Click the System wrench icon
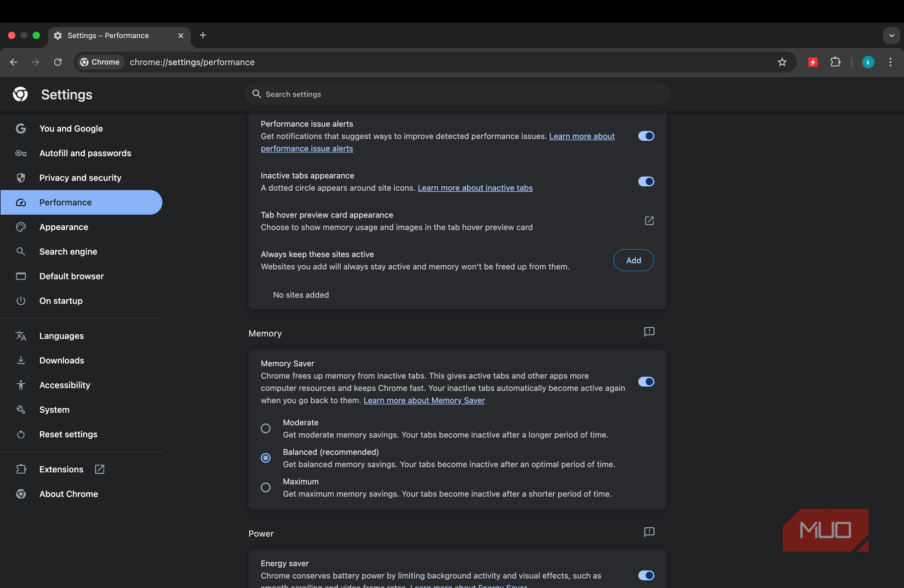This screenshot has height=588, width=904. click(x=21, y=410)
